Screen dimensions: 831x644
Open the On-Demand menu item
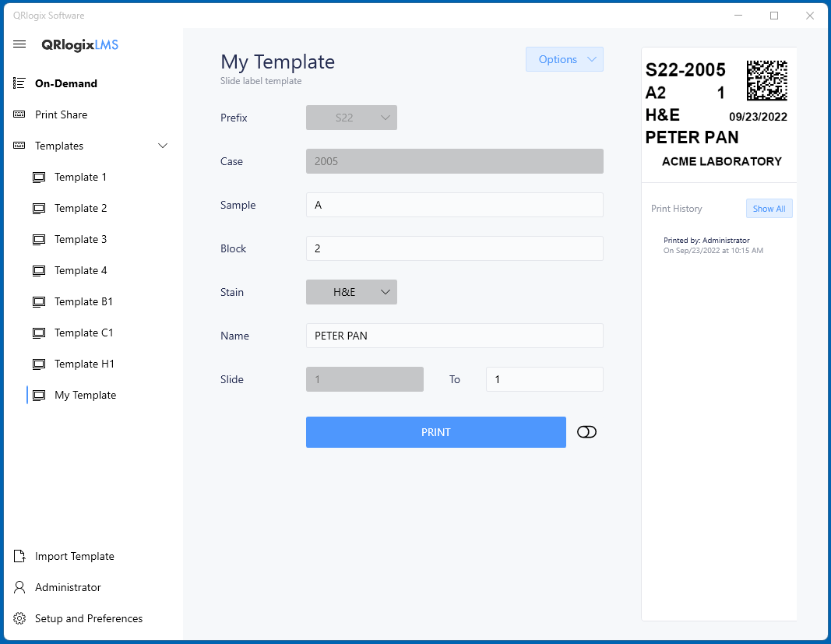[x=66, y=83]
